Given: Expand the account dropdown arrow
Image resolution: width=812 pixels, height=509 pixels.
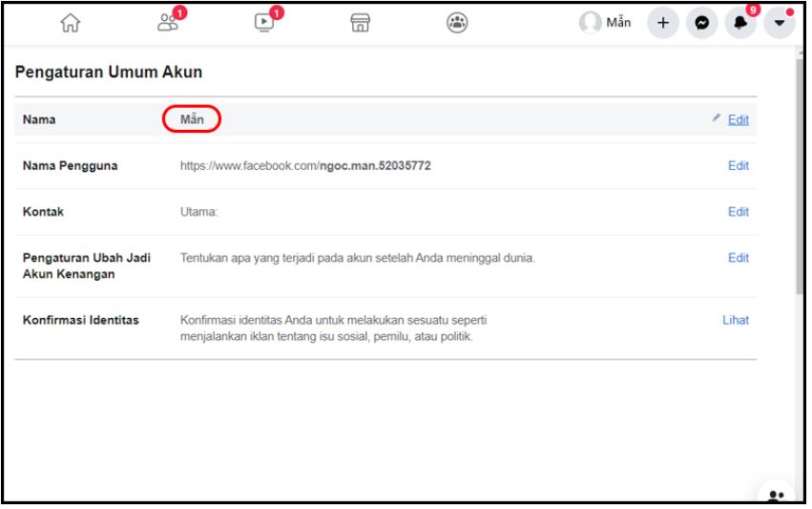Looking at the screenshot, I should tap(780, 23).
